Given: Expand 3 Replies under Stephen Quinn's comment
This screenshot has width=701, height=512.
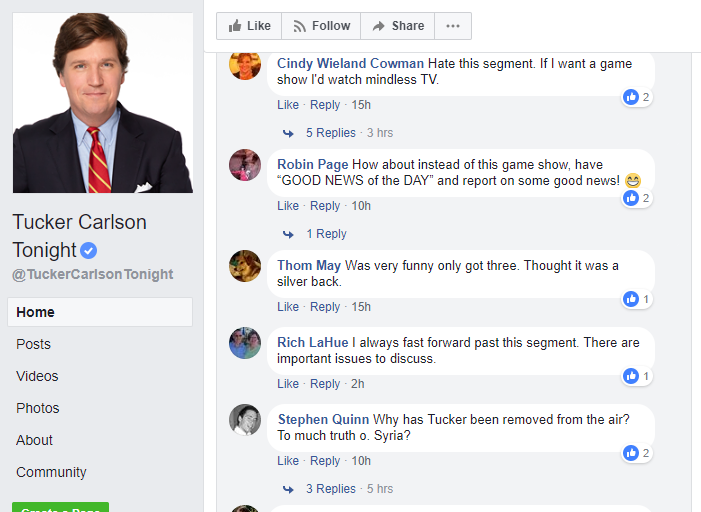Looking at the screenshot, I should (x=331, y=489).
